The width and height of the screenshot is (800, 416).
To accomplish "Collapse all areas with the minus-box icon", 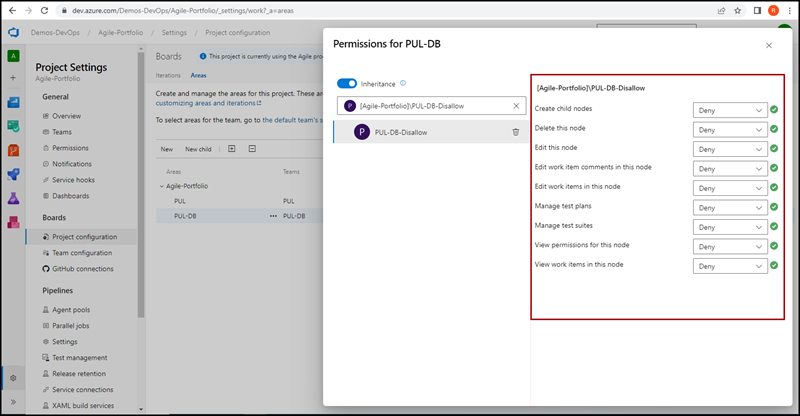I will (x=252, y=149).
